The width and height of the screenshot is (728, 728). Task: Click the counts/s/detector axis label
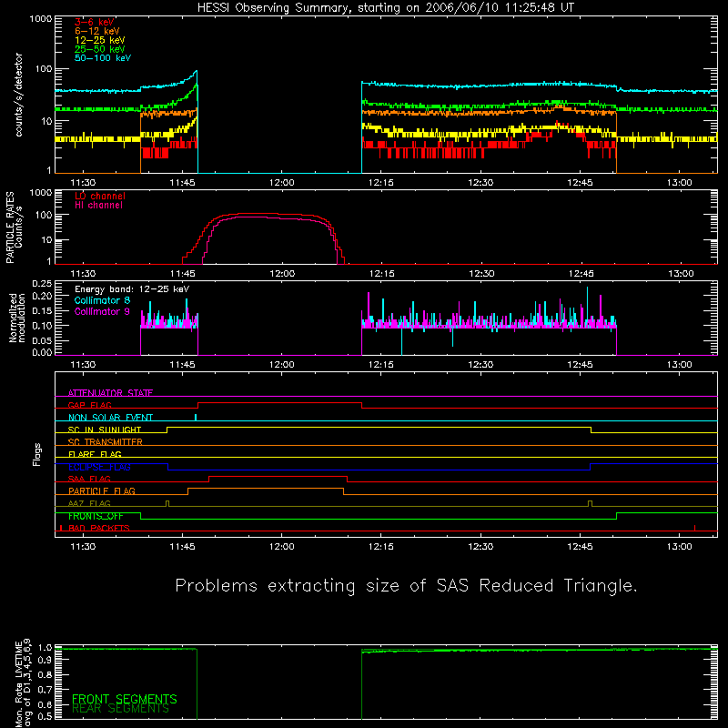[18, 95]
